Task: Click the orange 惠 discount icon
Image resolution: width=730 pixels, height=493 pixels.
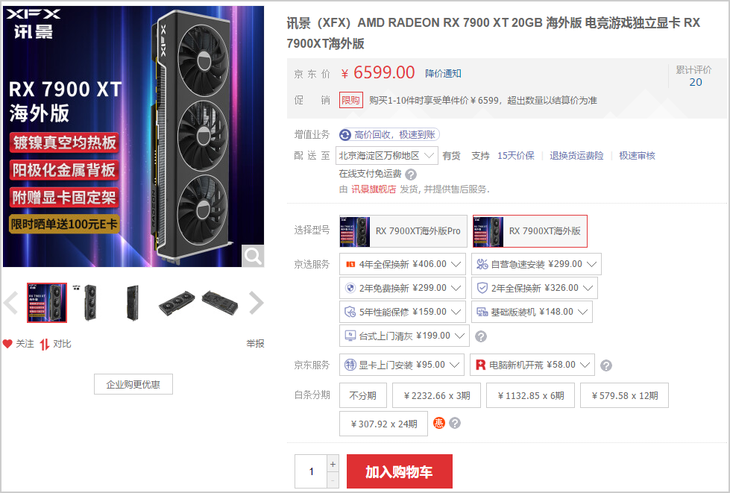Action: (439, 423)
